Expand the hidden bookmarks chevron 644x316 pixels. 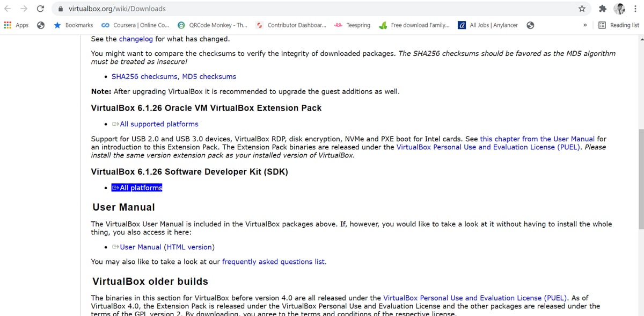(x=585, y=25)
